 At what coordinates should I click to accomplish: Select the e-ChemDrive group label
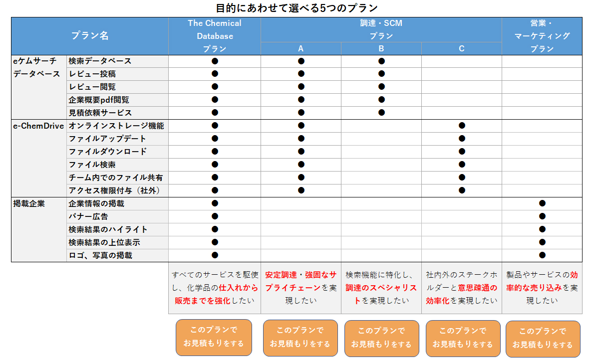tap(38, 126)
